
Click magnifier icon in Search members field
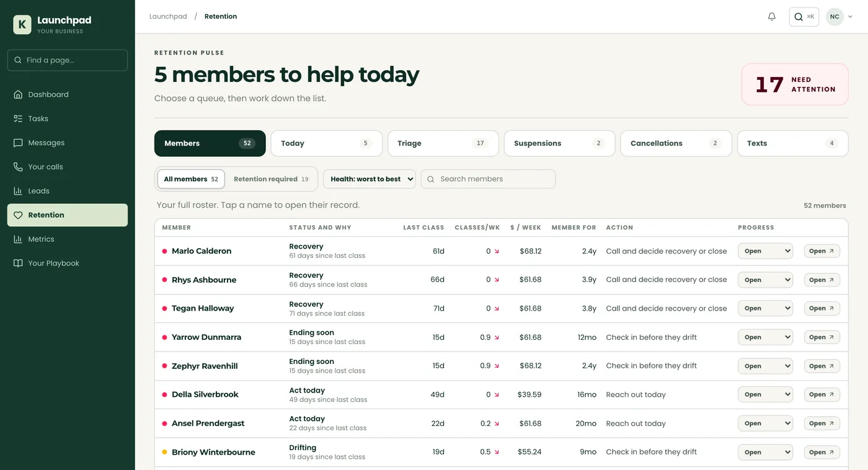431,179
